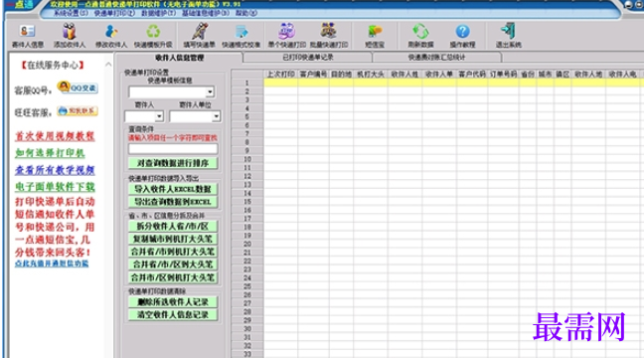
Task: Switch to 快递费对账汇总统计 tab
Action: pos(436,57)
